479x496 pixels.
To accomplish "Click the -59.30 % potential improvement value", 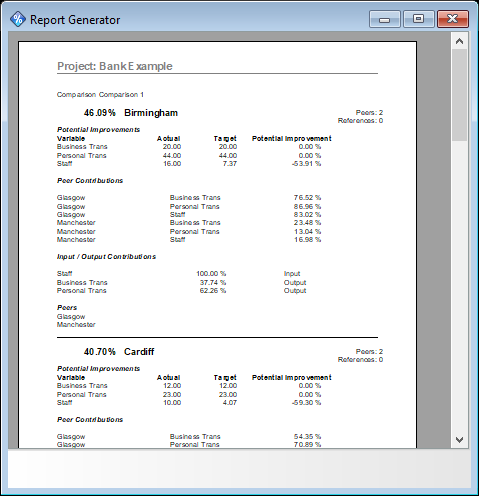I will tap(306, 403).
